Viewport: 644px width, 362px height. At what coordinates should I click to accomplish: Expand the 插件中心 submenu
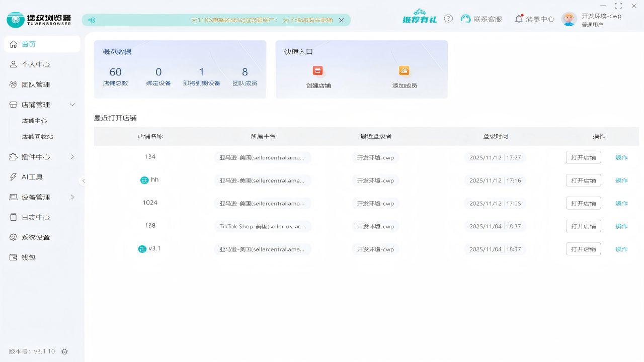click(72, 157)
